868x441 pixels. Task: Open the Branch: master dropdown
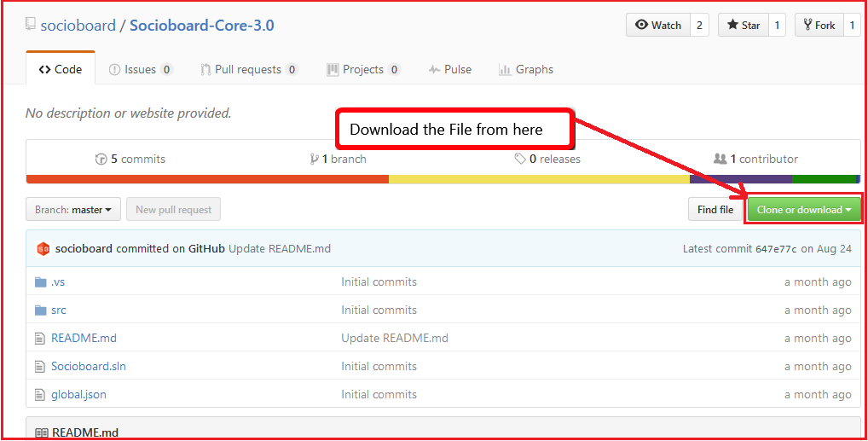coord(73,210)
